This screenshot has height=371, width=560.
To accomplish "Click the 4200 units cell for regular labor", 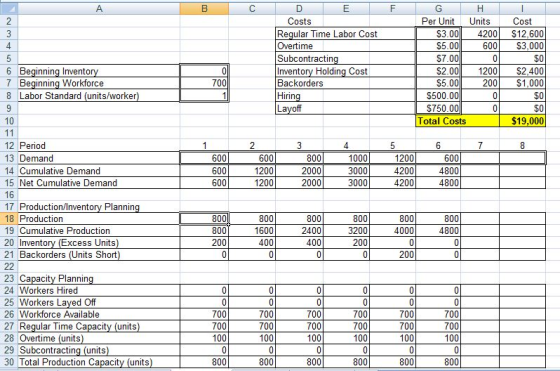I will coord(480,34).
